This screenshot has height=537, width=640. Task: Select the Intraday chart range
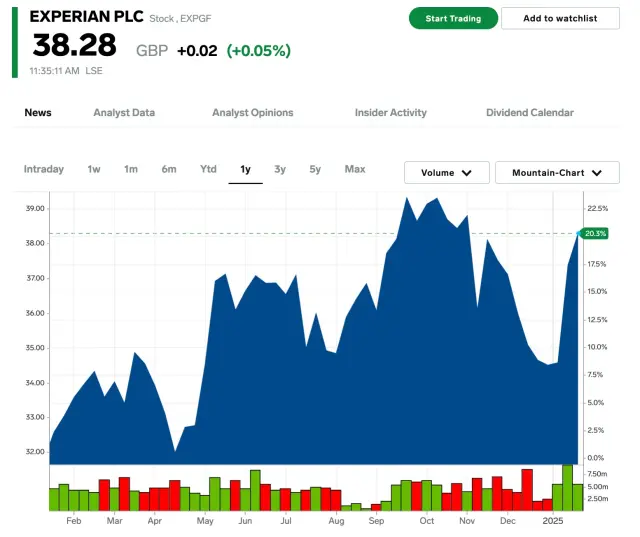point(44,169)
